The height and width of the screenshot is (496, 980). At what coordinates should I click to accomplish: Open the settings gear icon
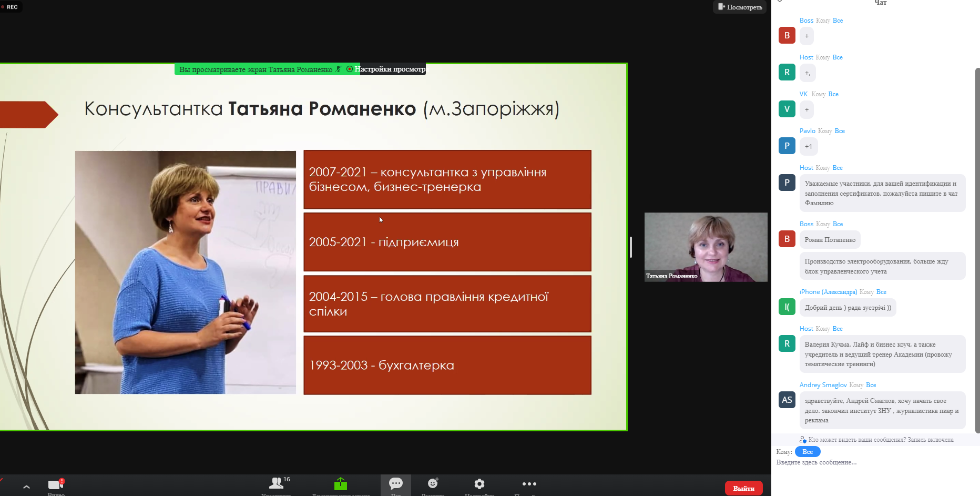point(479,483)
